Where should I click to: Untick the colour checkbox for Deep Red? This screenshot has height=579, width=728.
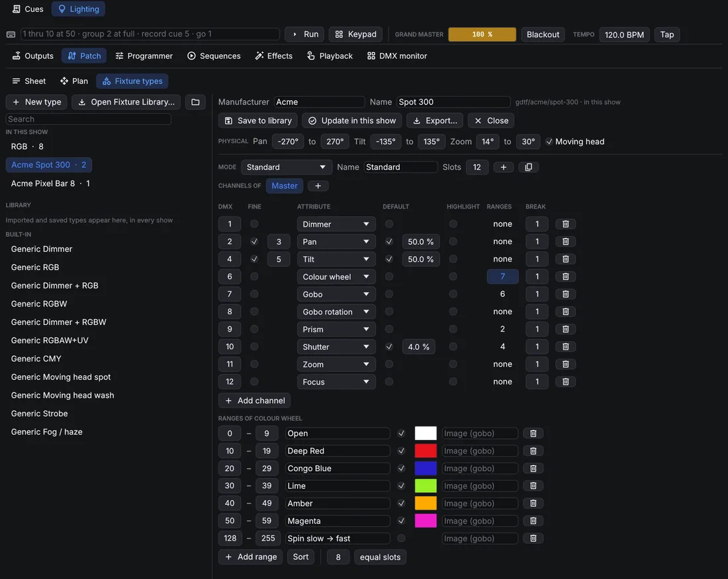point(401,451)
